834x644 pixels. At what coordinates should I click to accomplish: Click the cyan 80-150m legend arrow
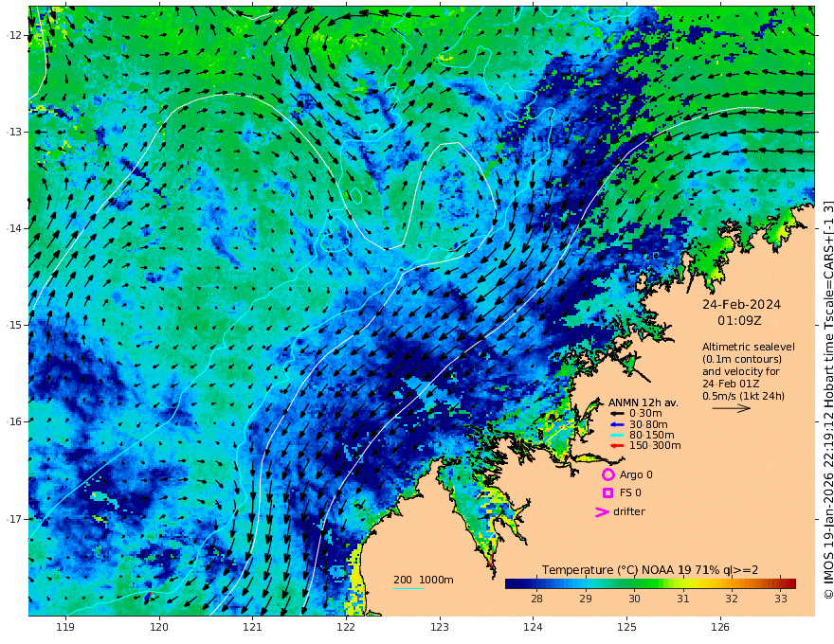coord(616,435)
